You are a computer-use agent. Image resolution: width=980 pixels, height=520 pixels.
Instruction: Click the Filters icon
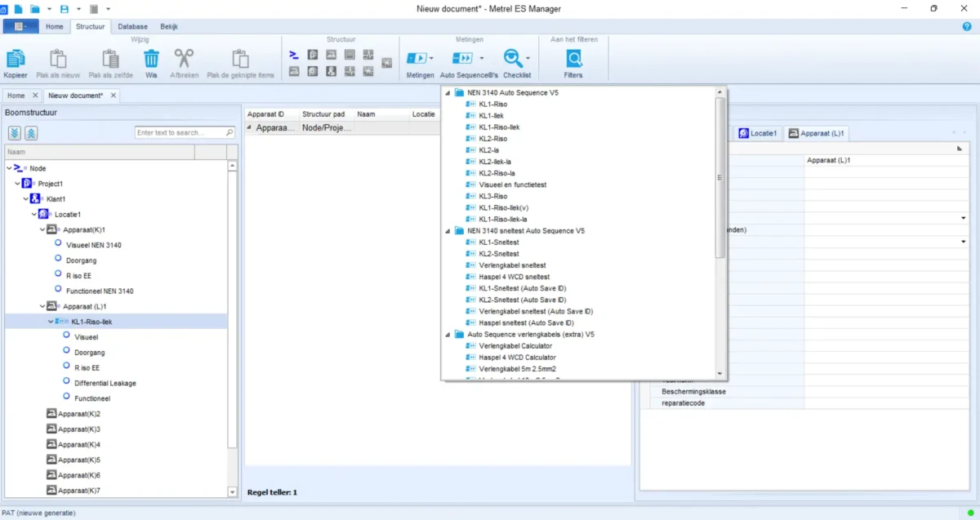[x=573, y=59]
